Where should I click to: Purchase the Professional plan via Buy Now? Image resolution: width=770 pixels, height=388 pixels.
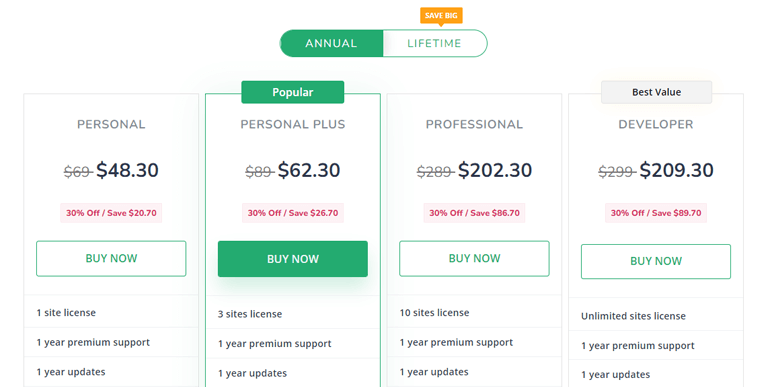pyautogui.click(x=474, y=258)
